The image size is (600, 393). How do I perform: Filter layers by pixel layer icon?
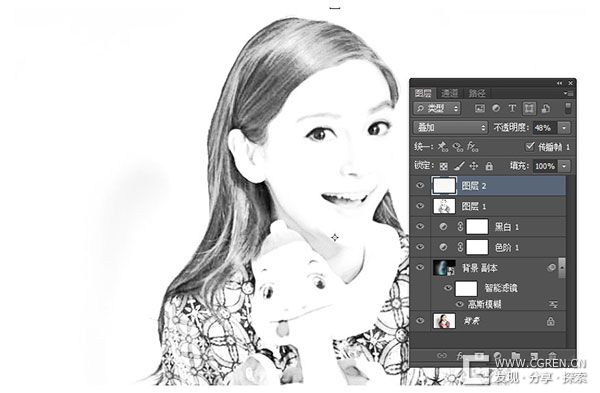(x=479, y=109)
